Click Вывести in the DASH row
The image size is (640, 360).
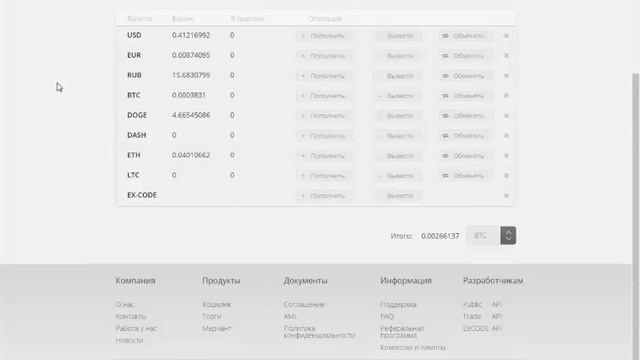pos(397,136)
